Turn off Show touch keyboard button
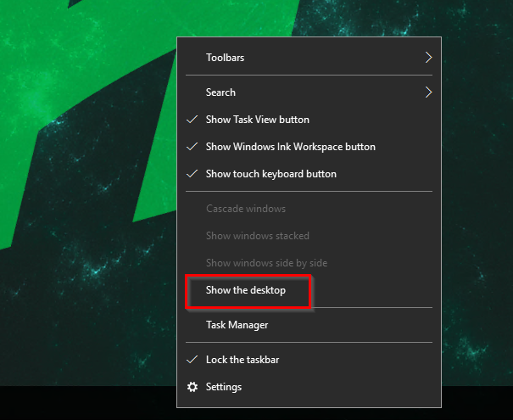513x420 pixels. [x=270, y=174]
